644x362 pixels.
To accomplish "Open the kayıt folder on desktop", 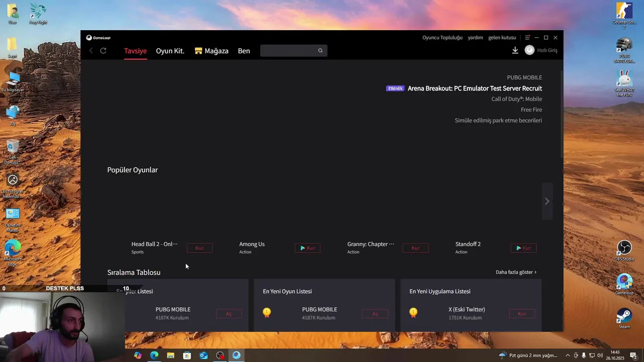I will [13, 48].
